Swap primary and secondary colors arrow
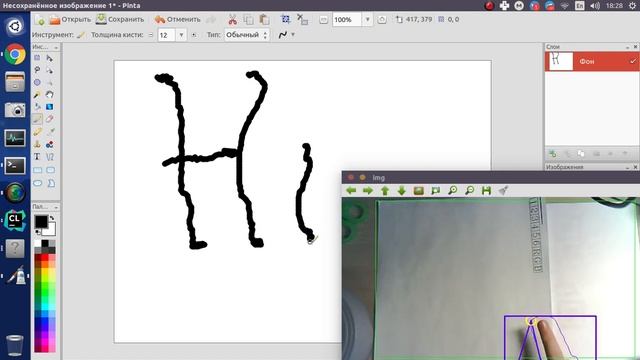The width and height of the screenshot is (640, 360). coord(52,218)
